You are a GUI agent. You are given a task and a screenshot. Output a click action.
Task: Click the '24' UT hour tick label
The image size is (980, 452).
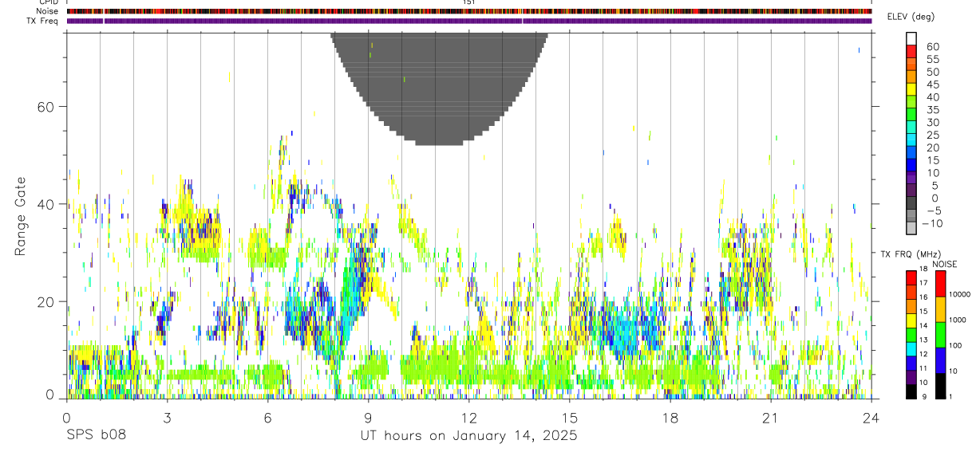tap(871, 418)
